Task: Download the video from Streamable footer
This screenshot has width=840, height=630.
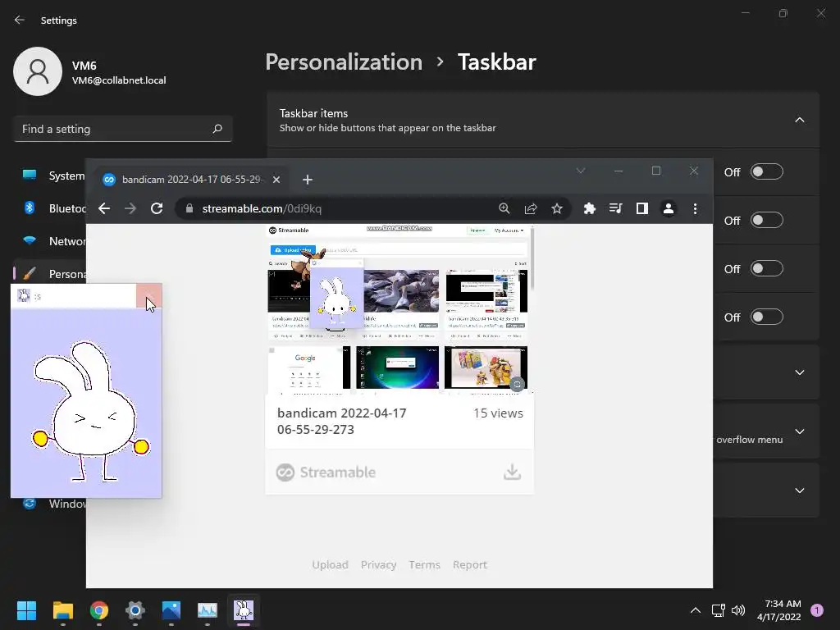Action: 512,472
